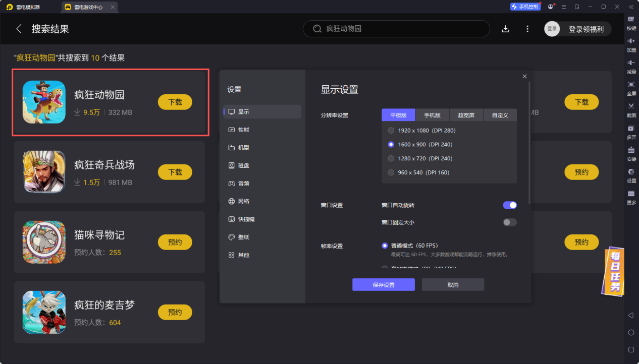Open the 按键 keyboard mapping tool
Image resolution: width=639 pixels, height=364 pixels.
tap(631, 22)
